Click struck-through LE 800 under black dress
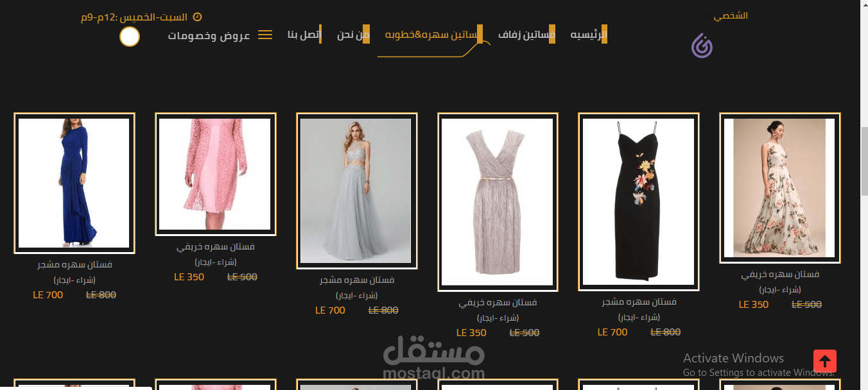 point(666,332)
